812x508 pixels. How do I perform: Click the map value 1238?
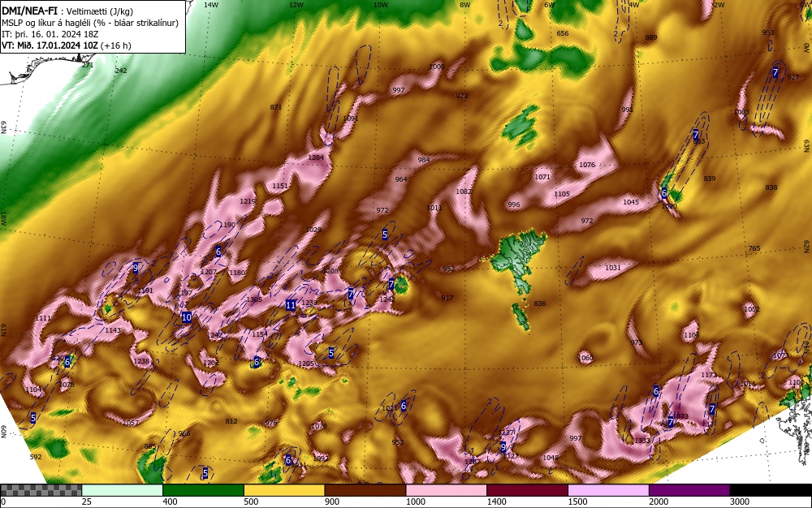click(141, 361)
